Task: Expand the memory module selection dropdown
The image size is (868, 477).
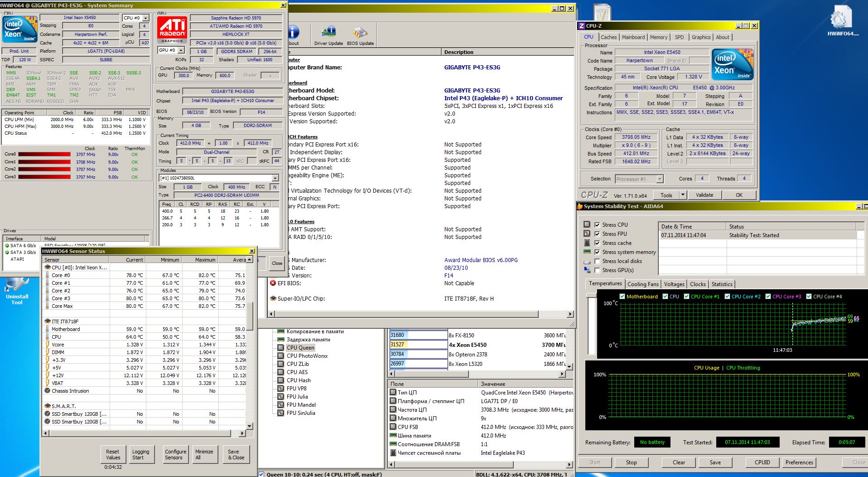Action: point(275,178)
